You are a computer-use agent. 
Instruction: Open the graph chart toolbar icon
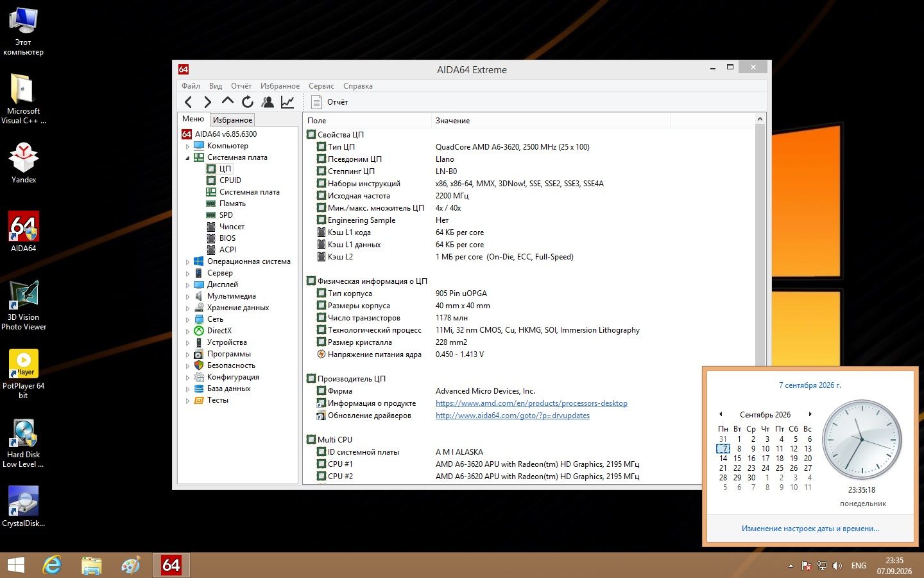click(287, 101)
